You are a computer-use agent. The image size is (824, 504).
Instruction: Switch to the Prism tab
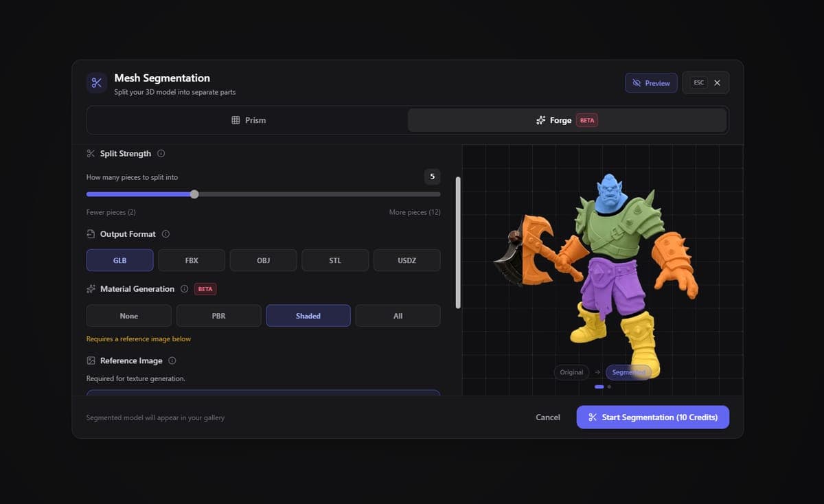pos(249,120)
